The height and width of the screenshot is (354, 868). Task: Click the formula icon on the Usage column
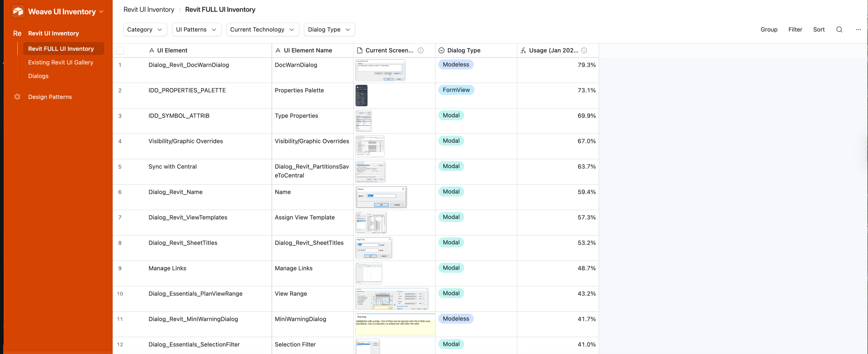(x=523, y=50)
